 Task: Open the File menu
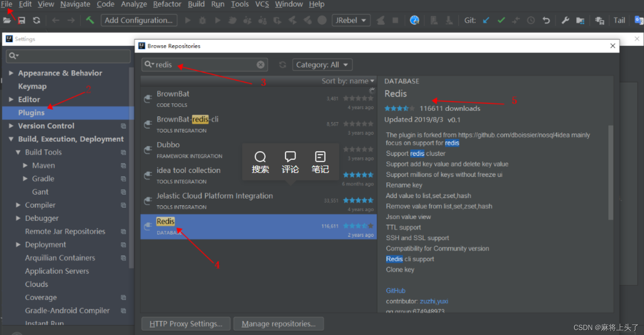pyautogui.click(x=6, y=4)
